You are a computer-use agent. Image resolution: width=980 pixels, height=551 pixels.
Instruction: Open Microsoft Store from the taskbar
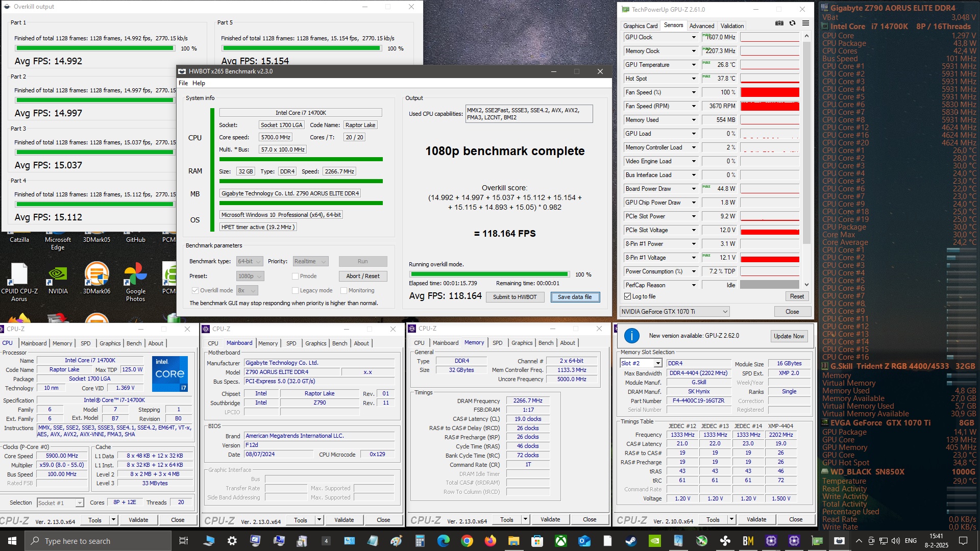537,541
